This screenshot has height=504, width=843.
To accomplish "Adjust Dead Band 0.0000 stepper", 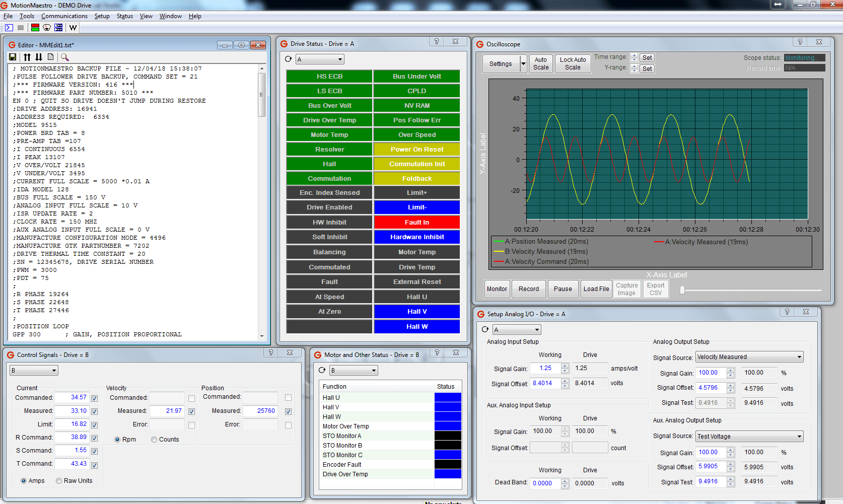I will point(565,483).
